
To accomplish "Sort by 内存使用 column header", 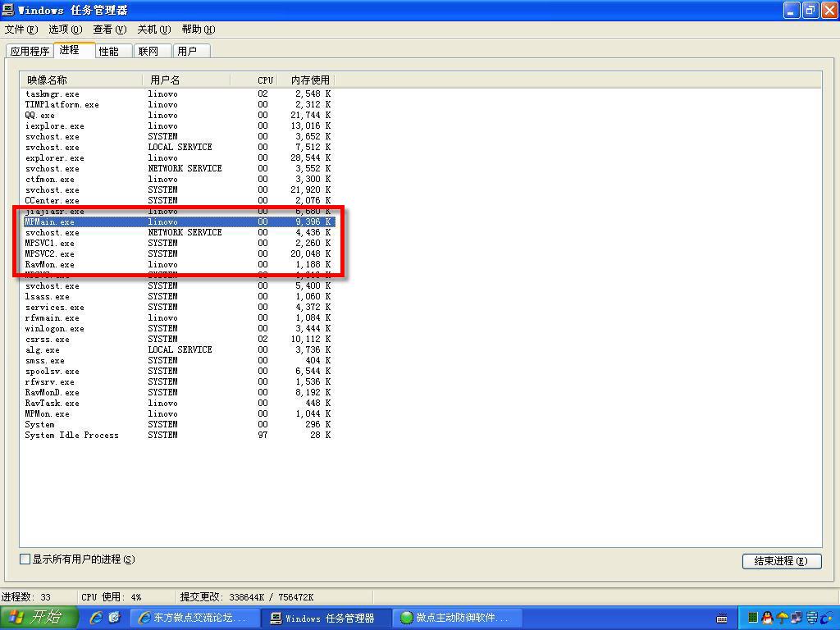I will click(x=306, y=80).
